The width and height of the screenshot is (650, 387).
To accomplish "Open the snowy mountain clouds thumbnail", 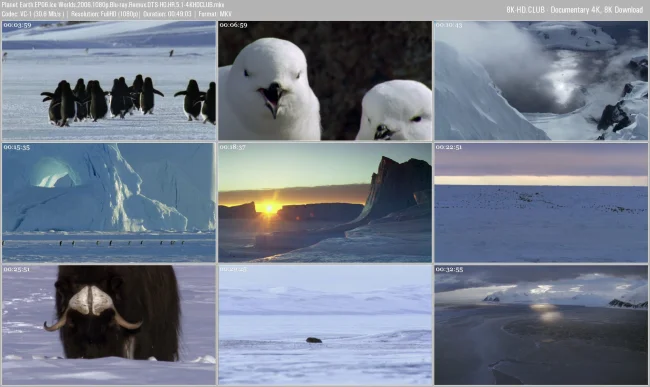I will coord(541,81).
